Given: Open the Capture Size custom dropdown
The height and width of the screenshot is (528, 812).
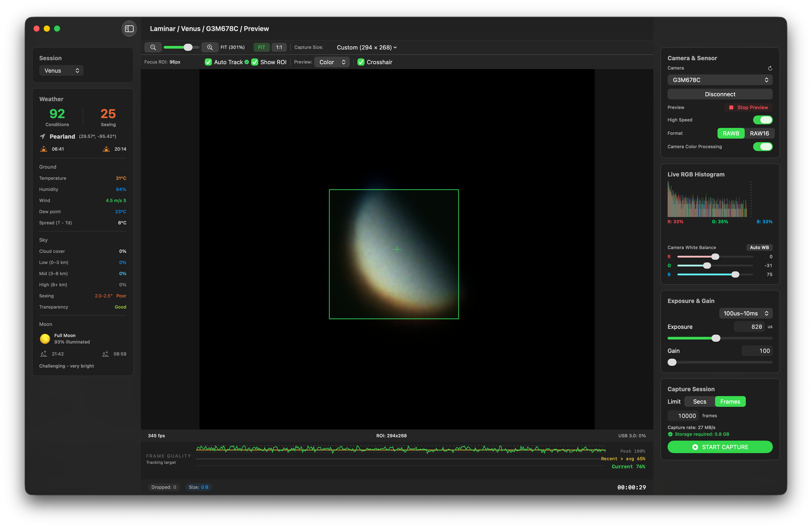Looking at the screenshot, I should (367, 47).
